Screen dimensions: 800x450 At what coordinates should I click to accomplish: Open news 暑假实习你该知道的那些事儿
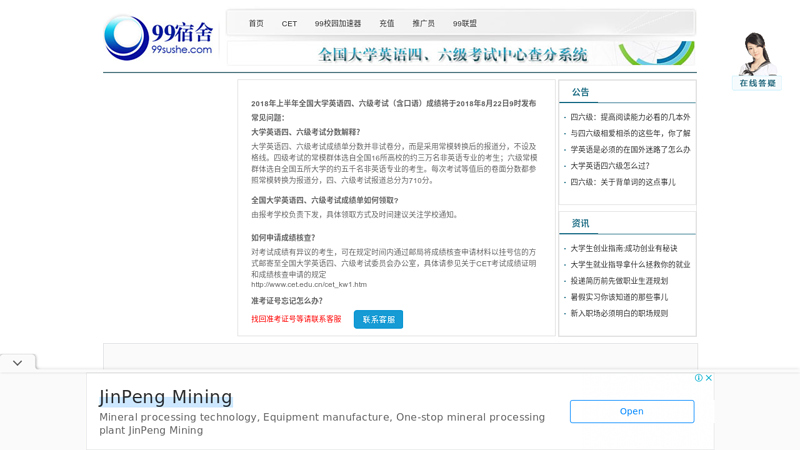(619, 297)
